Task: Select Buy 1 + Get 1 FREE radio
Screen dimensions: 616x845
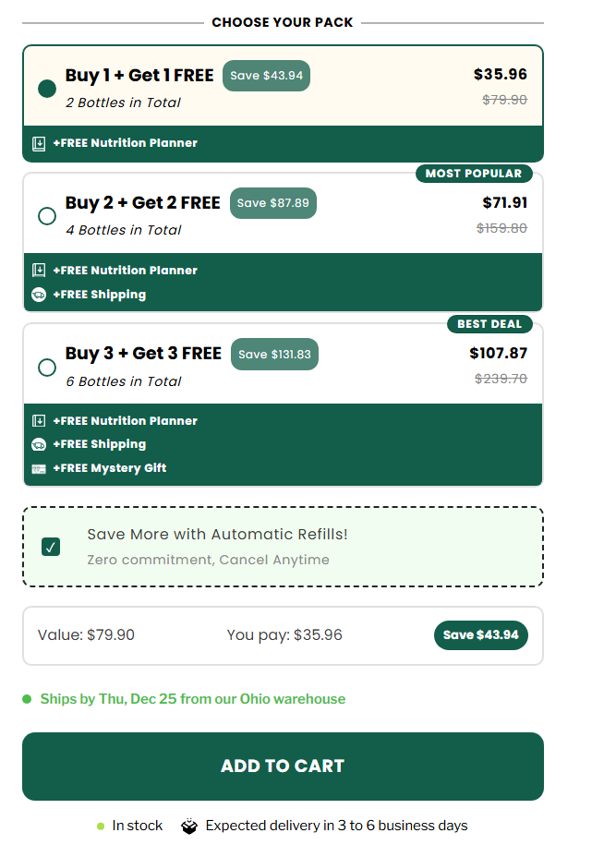Action: pos(47,89)
